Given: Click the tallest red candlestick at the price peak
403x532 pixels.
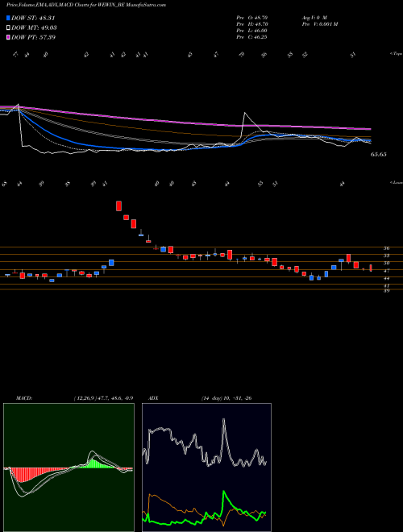Looking at the screenshot, I should pos(118,206).
